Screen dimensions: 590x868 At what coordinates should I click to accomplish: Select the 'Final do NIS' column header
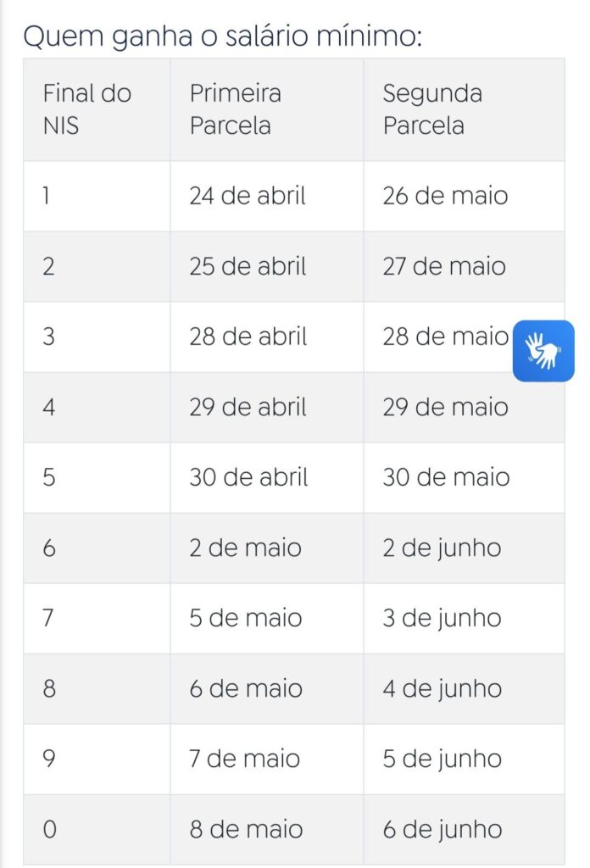point(97,109)
